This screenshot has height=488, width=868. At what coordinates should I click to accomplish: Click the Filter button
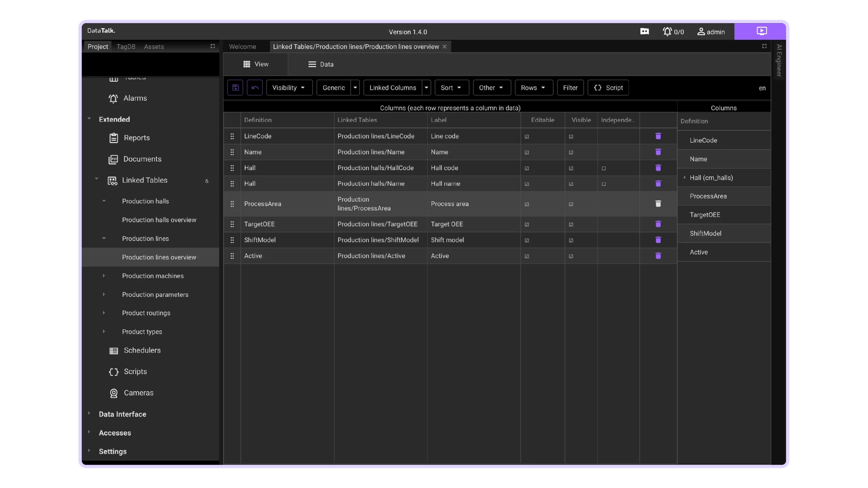(x=570, y=88)
